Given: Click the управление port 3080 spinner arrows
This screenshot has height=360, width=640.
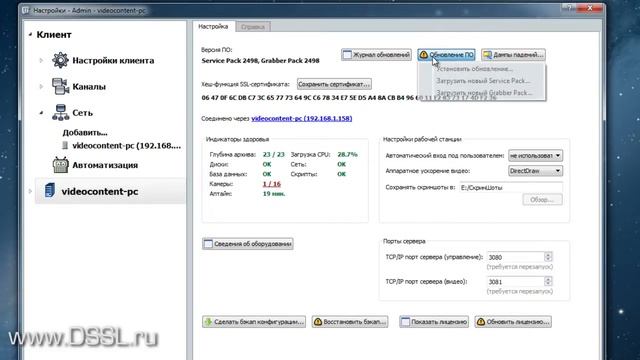Looking at the screenshot, I should [548, 257].
